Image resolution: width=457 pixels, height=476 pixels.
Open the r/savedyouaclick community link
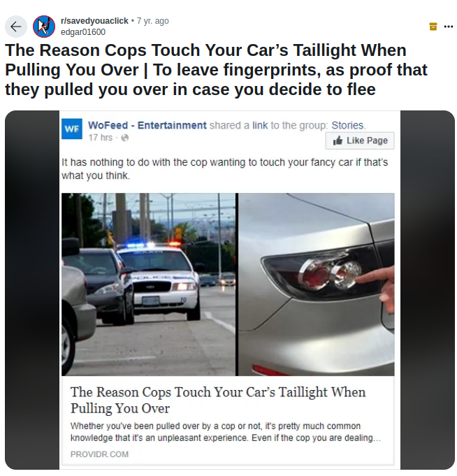point(94,21)
